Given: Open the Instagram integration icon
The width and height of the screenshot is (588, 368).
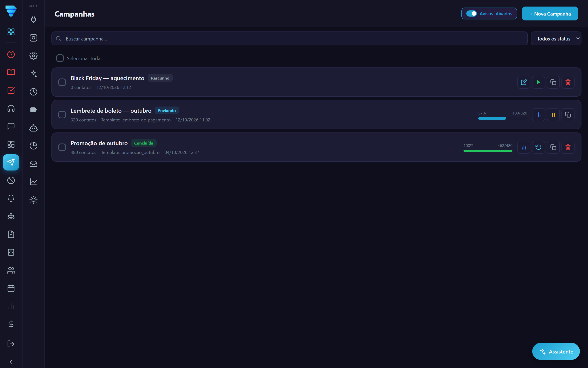Looking at the screenshot, I should (x=33, y=38).
